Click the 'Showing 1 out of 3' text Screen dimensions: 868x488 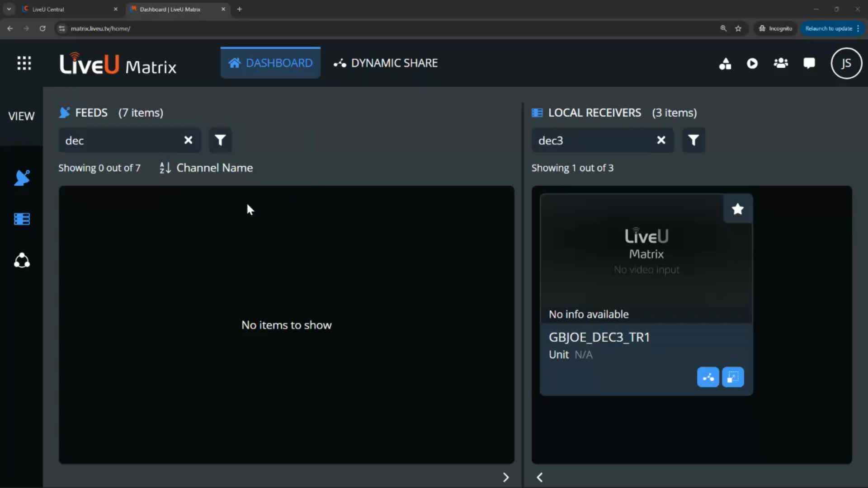point(572,168)
